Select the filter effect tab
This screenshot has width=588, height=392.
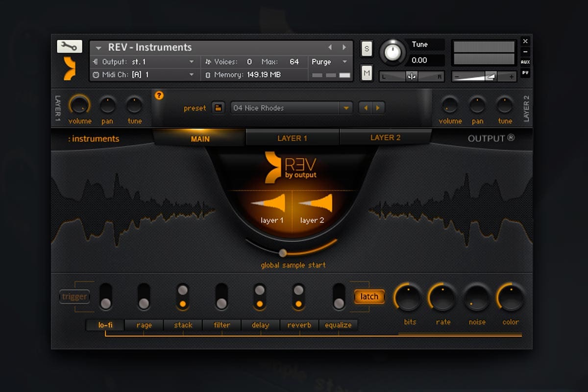pyautogui.click(x=222, y=325)
